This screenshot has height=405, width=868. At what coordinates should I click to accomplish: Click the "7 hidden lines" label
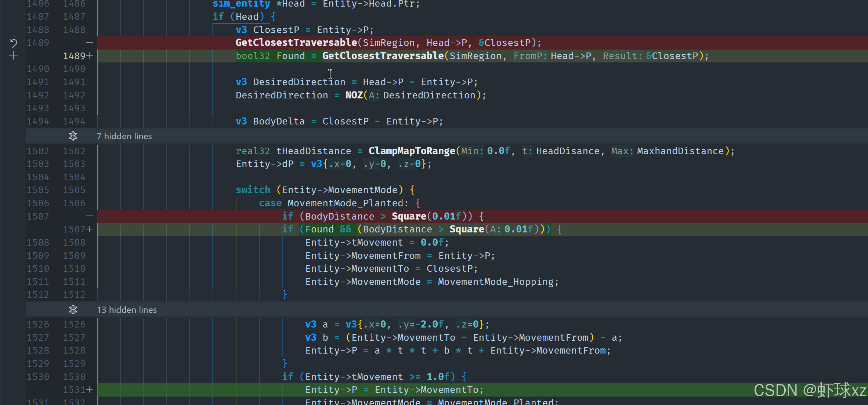click(x=124, y=136)
